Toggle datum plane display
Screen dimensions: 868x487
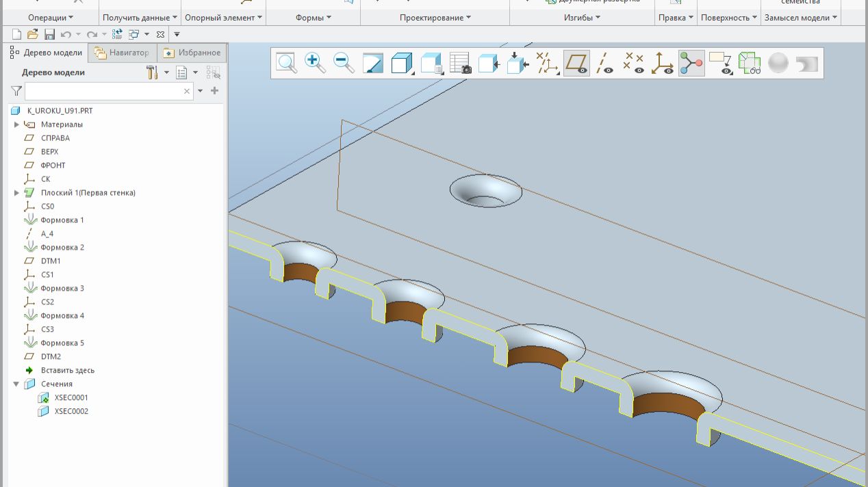(x=576, y=64)
